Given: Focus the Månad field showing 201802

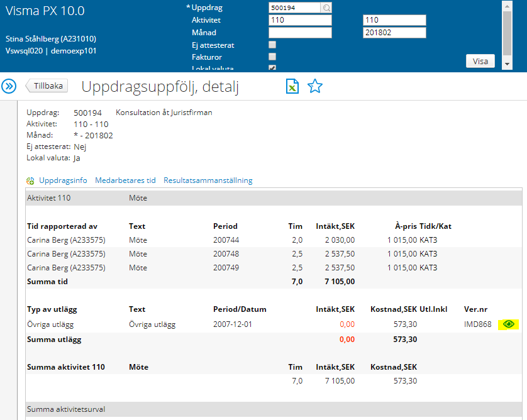Looking at the screenshot, I should (394, 33).
